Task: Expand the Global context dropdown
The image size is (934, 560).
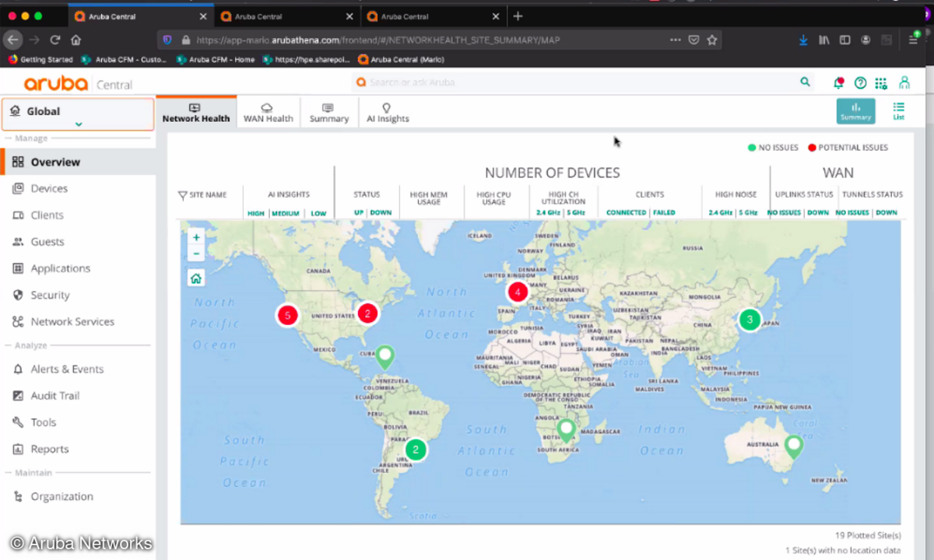Action: (78, 114)
